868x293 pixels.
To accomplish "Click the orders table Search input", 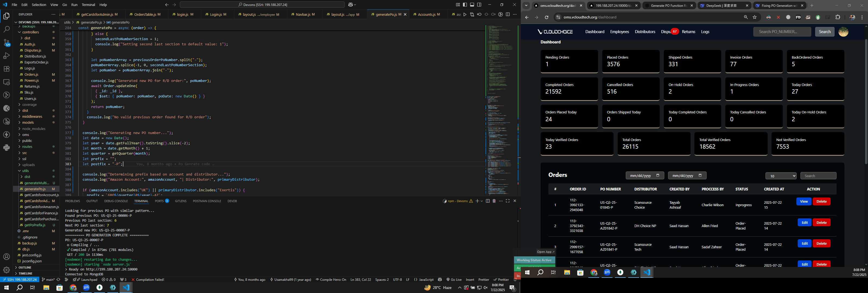I will click(x=818, y=176).
